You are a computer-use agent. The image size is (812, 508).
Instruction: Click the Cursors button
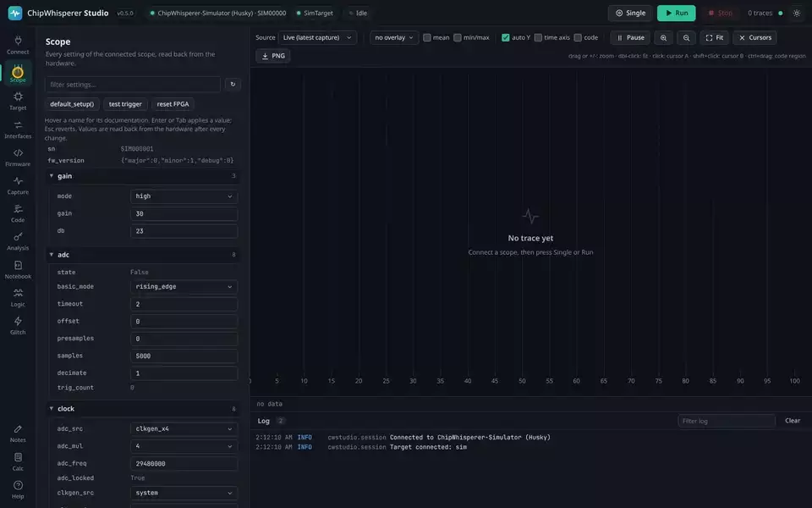754,37
